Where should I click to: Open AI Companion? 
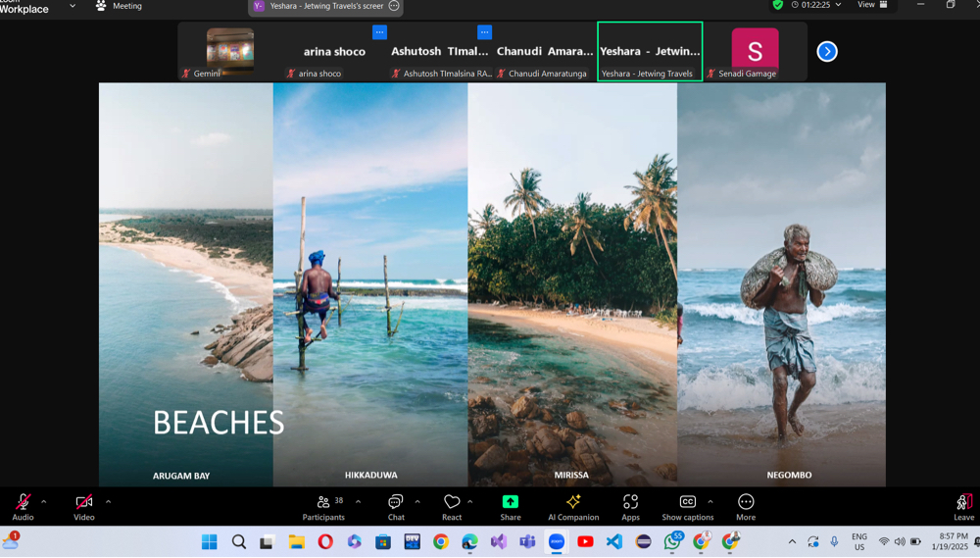pos(573,506)
